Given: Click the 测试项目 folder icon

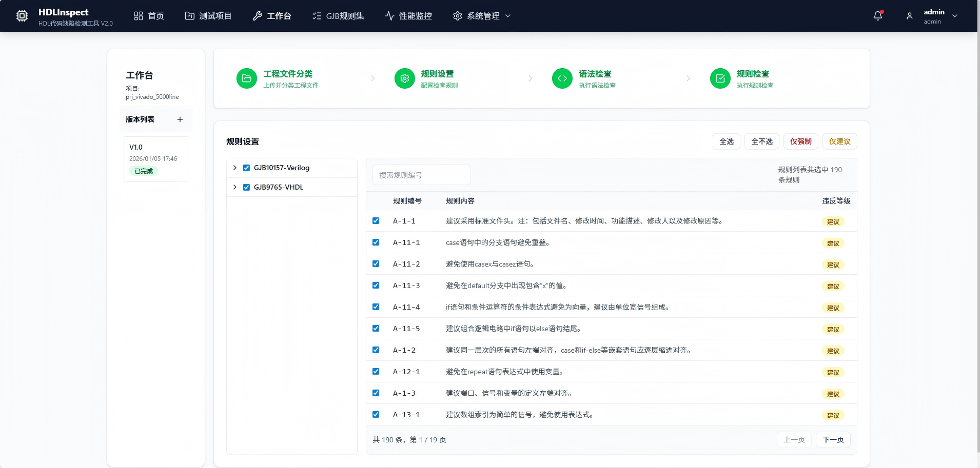Looking at the screenshot, I should pyautogui.click(x=189, y=16).
